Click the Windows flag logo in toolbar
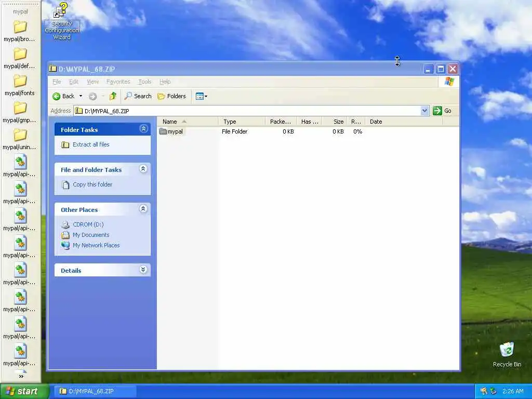Viewport: 532px width, 399px height. 449,82
